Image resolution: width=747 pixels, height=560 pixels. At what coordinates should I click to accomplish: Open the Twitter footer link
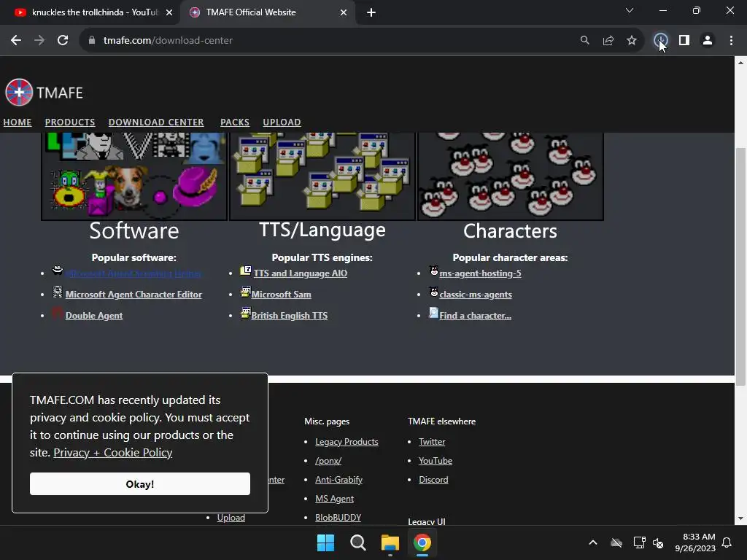click(432, 442)
